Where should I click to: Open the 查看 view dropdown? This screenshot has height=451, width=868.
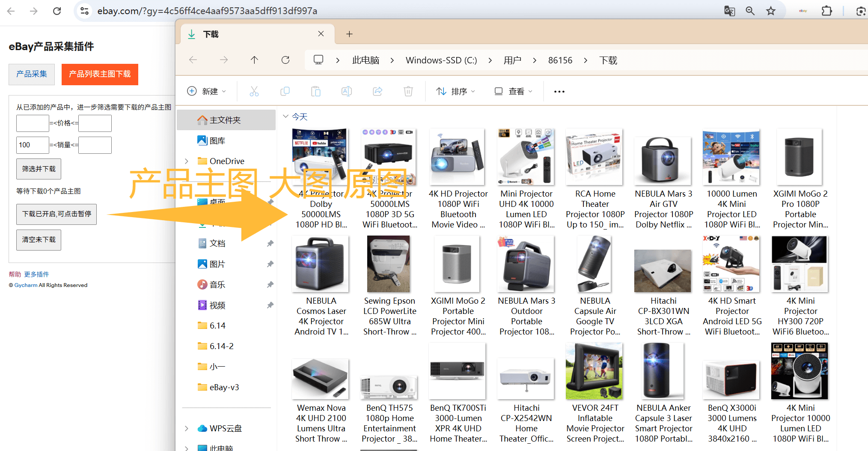point(513,91)
